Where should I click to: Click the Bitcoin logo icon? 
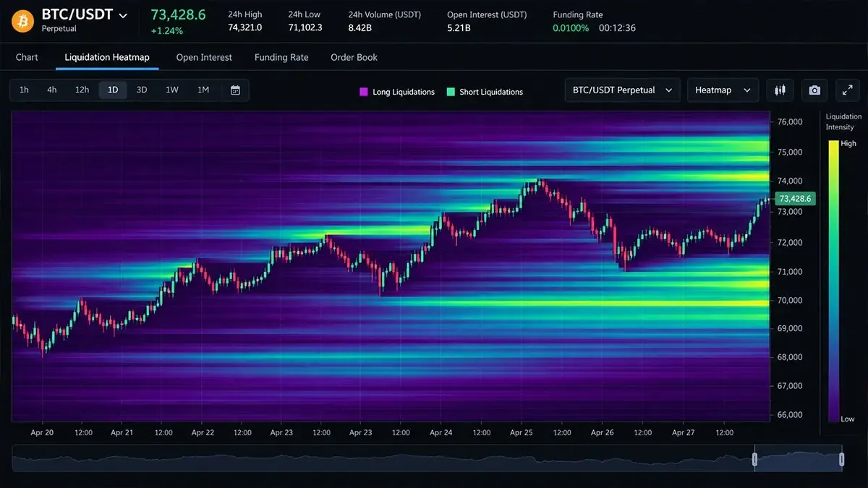coord(22,21)
